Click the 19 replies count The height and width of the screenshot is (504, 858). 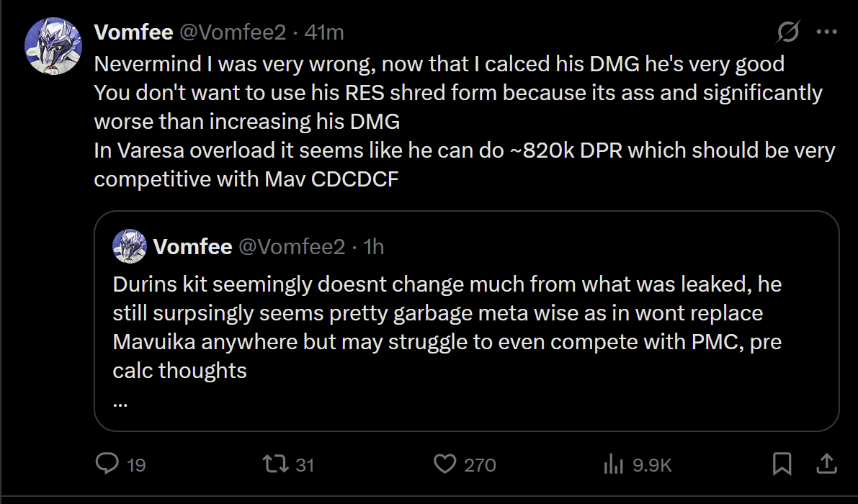click(x=136, y=465)
